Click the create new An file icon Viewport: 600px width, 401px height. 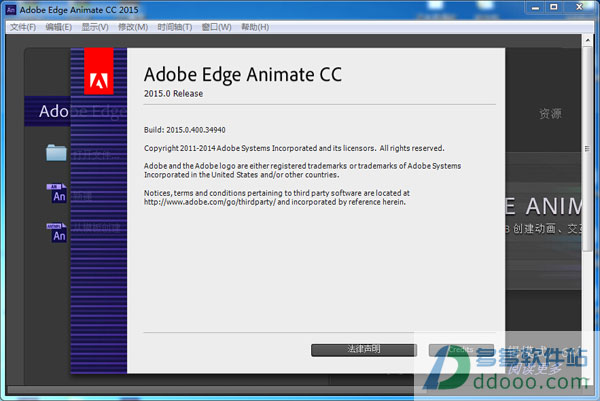[57, 193]
